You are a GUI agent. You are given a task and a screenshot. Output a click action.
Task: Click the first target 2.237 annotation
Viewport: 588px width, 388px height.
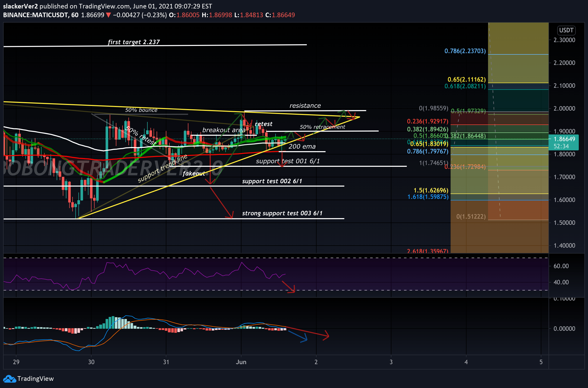134,42
